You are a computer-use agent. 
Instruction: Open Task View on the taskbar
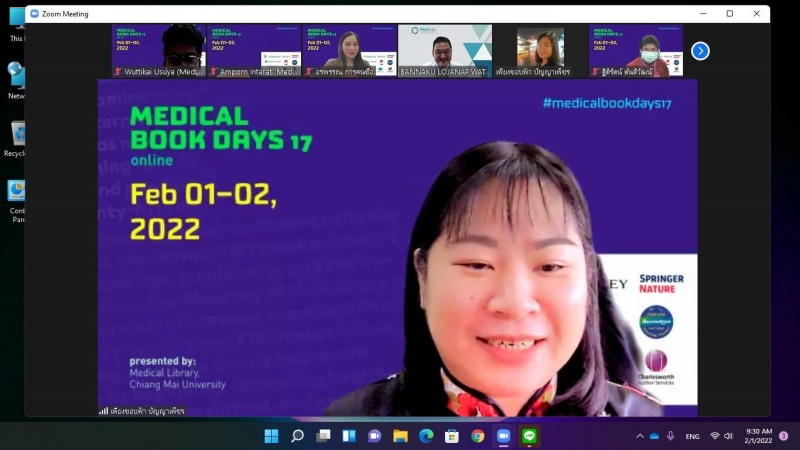click(x=323, y=436)
